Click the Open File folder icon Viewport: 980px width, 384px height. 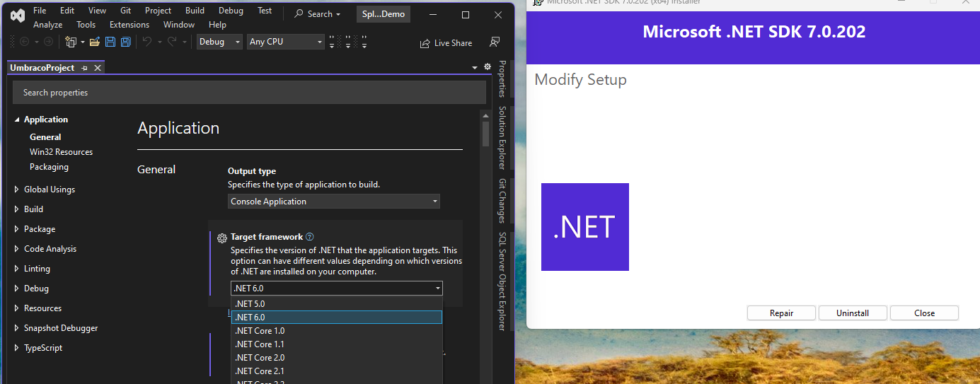(x=94, y=42)
